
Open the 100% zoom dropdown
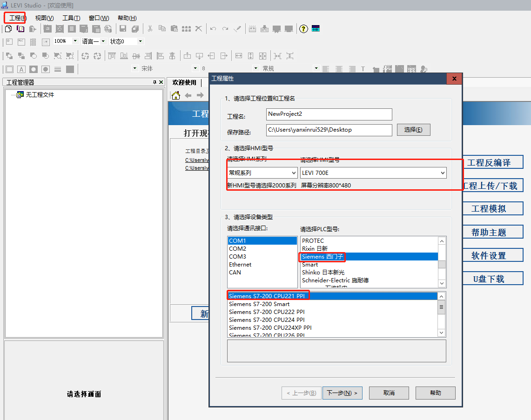pos(75,41)
